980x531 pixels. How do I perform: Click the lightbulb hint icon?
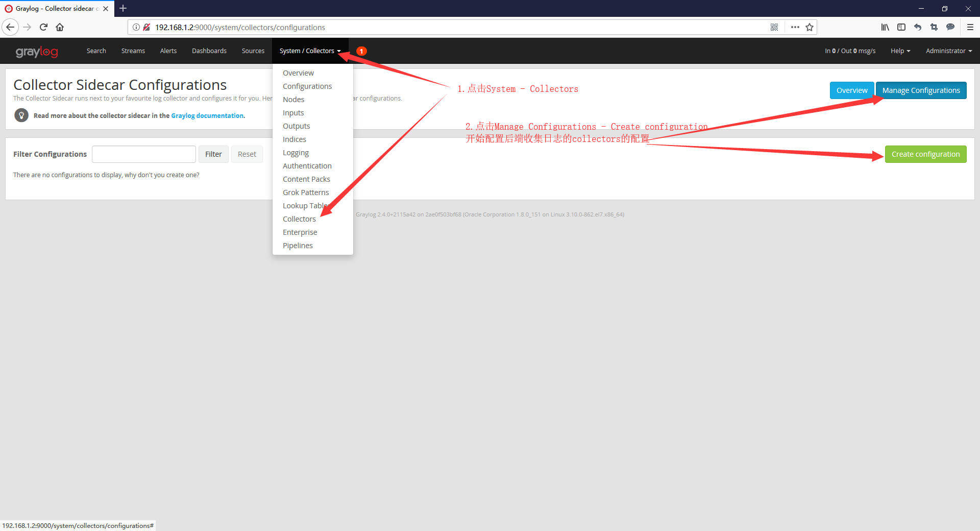coord(21,115)
